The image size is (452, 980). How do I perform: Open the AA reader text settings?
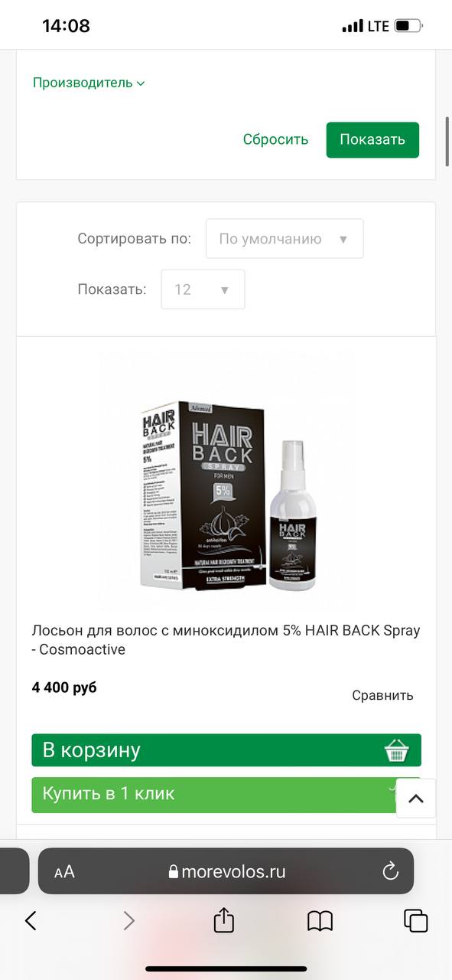pos(64,872)
